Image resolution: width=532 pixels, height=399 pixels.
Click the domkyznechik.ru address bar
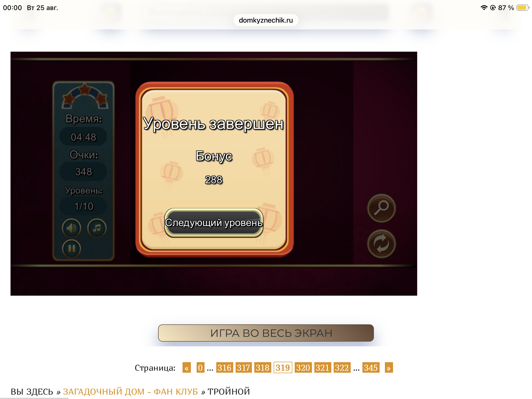point(266,20)
